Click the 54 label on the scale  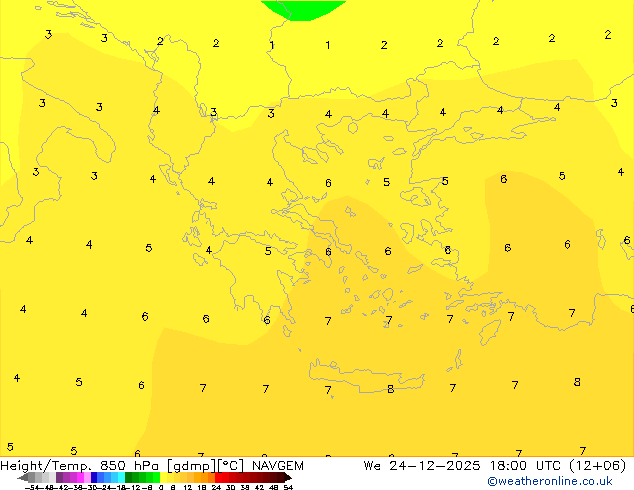pyautogui.click(x=288, y=487)
